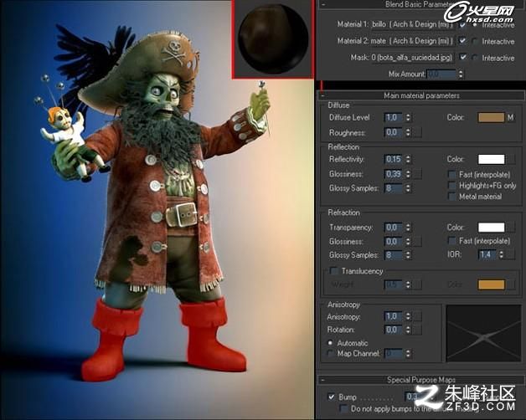Click the small map button next to Refraction Glossiness
The width and height of the screenshot is (526, 420).
417,241
